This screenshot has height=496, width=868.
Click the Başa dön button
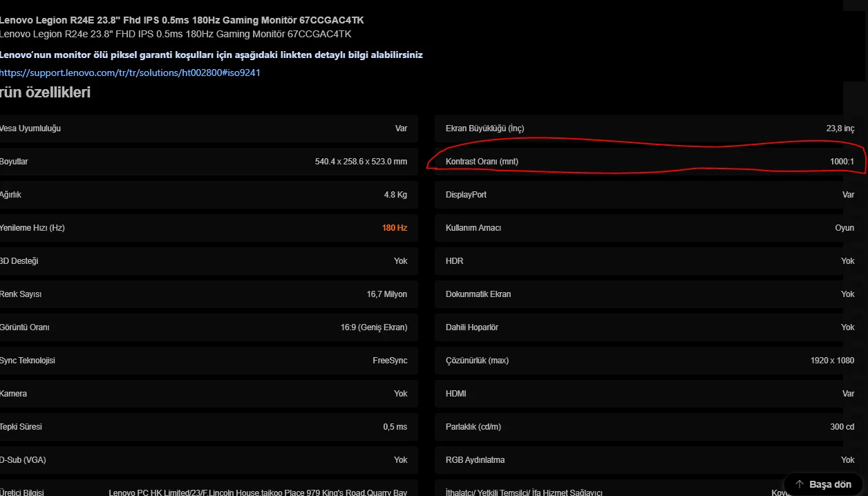823,484
